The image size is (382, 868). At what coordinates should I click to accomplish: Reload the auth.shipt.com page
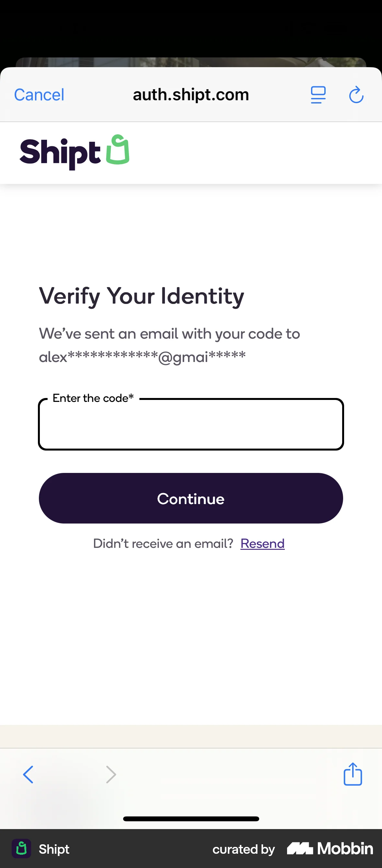tap(356, 95)
